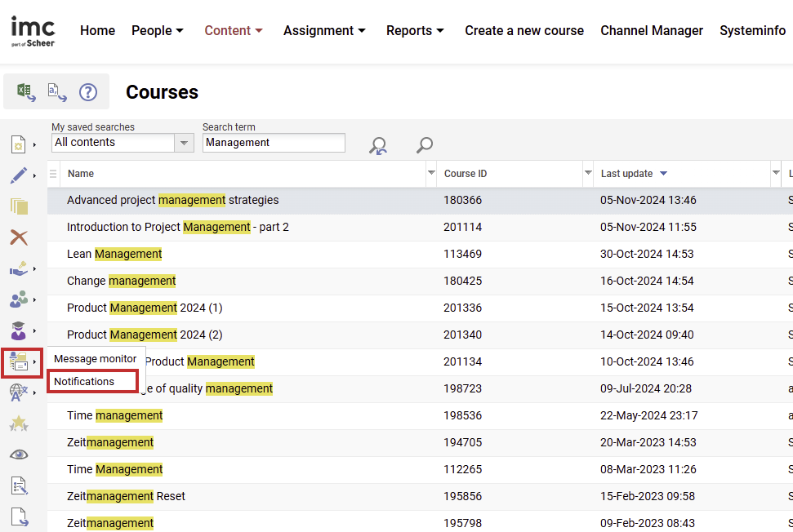This screenshot has height=532, width=793.
Task: Click the eye preview icon in sidebar
Action: coord(19,454)
